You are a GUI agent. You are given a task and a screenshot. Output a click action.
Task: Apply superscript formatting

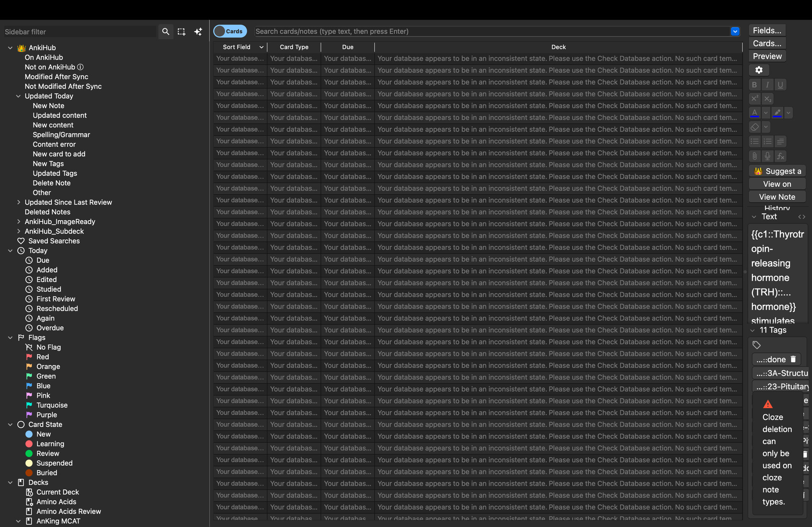[754, 99]
